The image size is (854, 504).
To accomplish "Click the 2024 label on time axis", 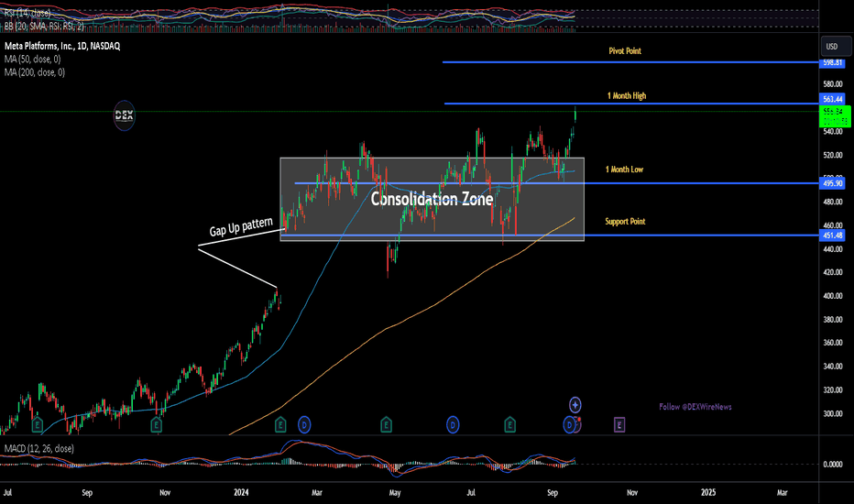I will click(241, 493).
